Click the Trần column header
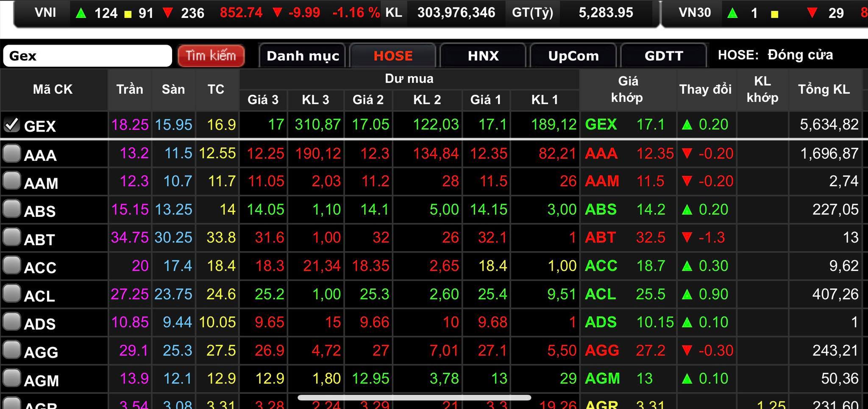The height and width of the screenshot is (409, 868). click(x=130, y=90)
